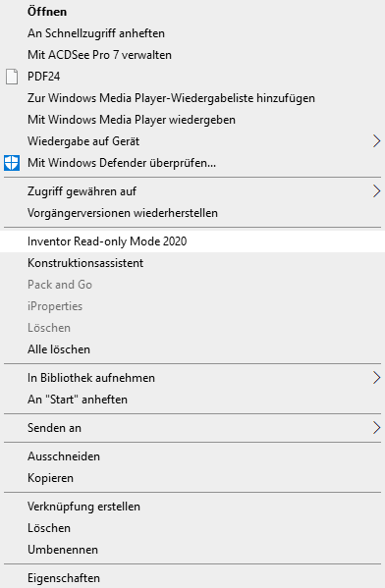Choose Mit Windows Media Player wiedergeben
385x588 pixels.
192,120
